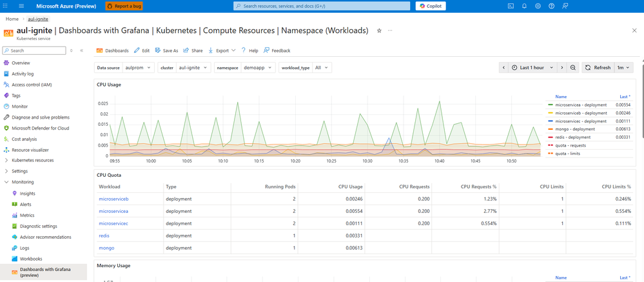Favorite the dashboard with the star icon
644x282 pixels.
pyautogui.click(x=379, y=30)
